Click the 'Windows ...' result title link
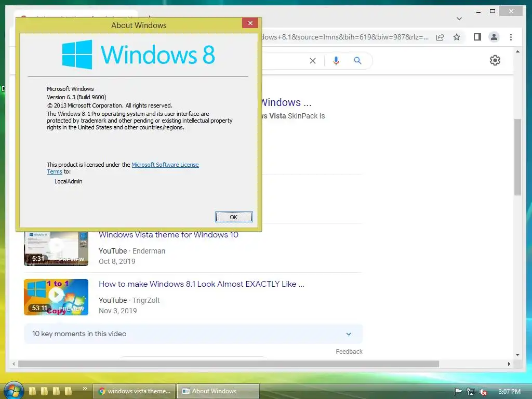Screen dimensions: 532x399 [286, 102]
